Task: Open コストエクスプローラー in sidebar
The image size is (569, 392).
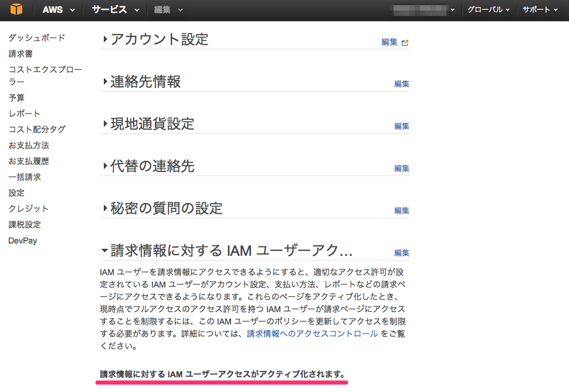Action: [x=45, y=76]
